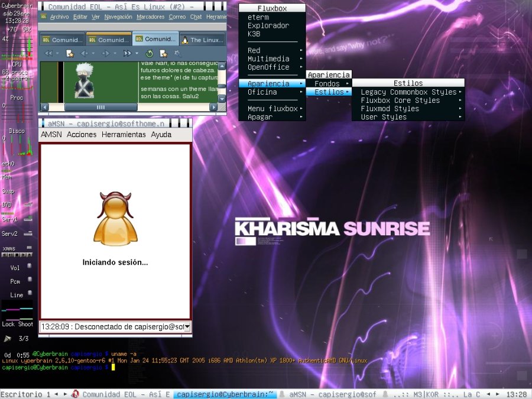The width and height of the screenshot is (532, 399).
Task: Open Menu fluxbox submenu
Action: (272, 109)
